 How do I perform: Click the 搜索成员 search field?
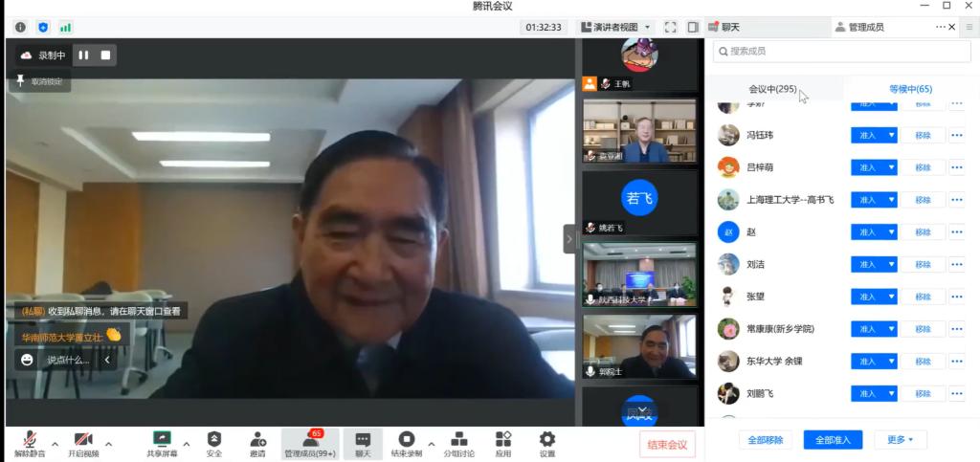pyautogui.click(x=841, y=51)
